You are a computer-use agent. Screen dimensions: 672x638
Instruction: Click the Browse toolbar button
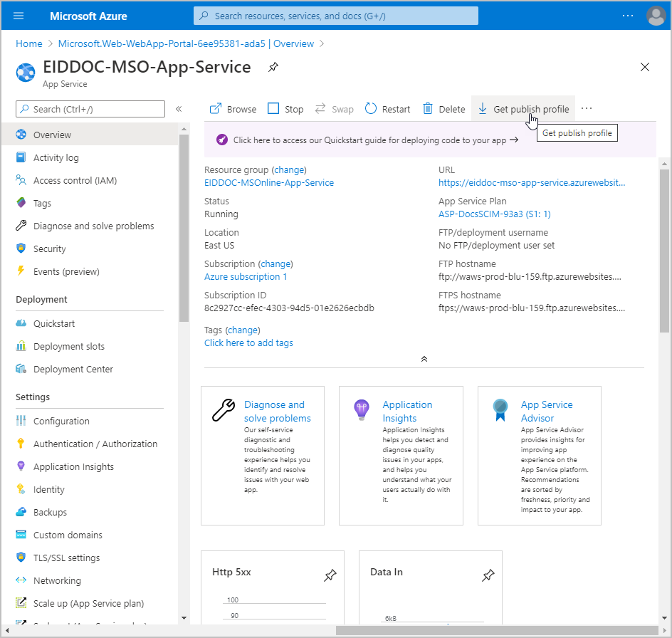233,109
